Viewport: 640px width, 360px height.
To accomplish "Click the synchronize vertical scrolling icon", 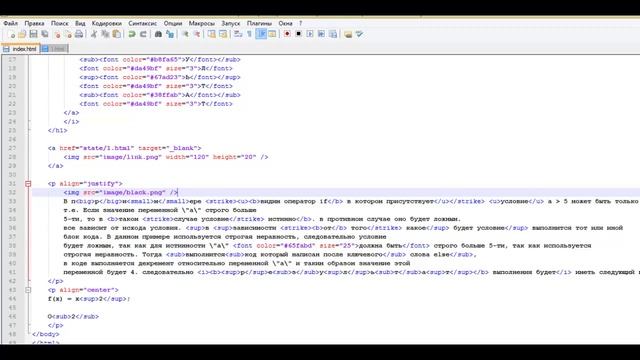I will coord(211,34).
